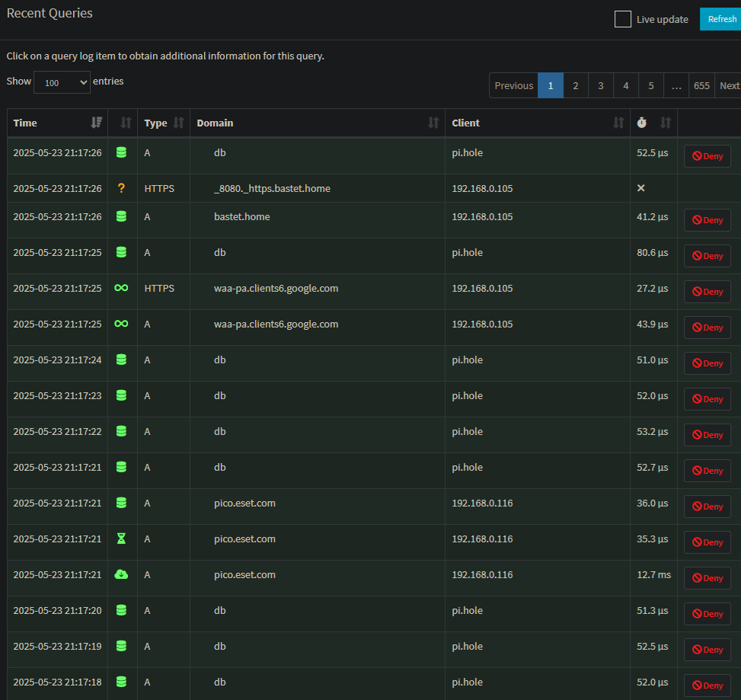Viewport: 741px width, 700px height.
Task: Deny waa-pa.clients6.google.com HTTPS query
Action: (707, 292)
